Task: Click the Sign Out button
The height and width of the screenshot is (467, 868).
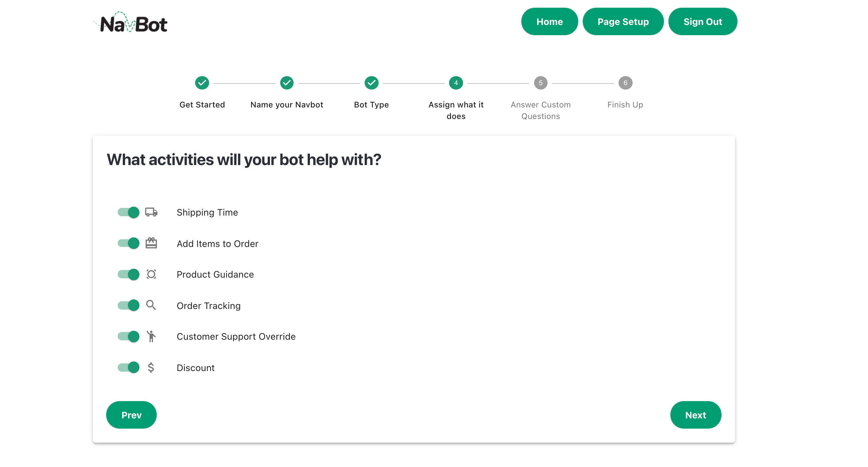Action: 702,22
